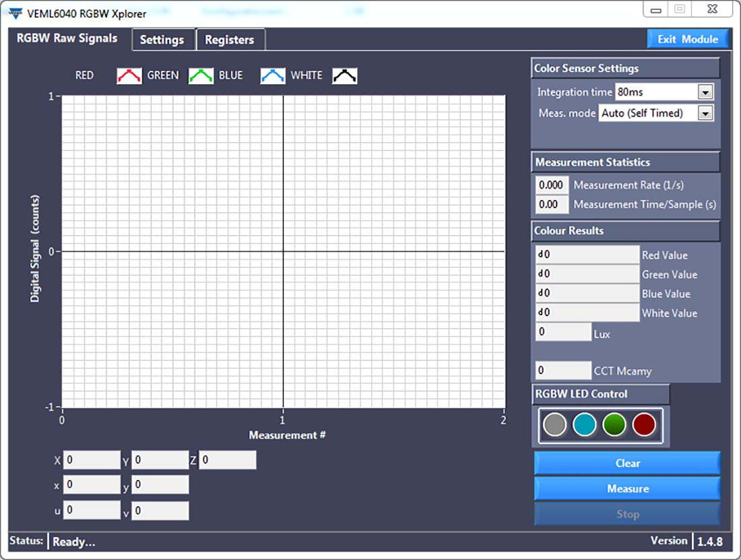Click the RED curve legend icon
Image resolution: width=741 pixels, height=560 pixels.
129,75
